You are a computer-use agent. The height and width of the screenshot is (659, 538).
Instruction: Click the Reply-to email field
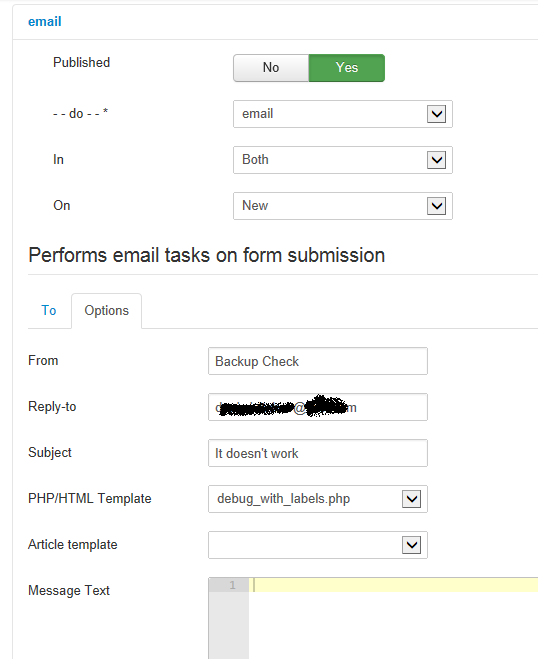tap(318, 407)
